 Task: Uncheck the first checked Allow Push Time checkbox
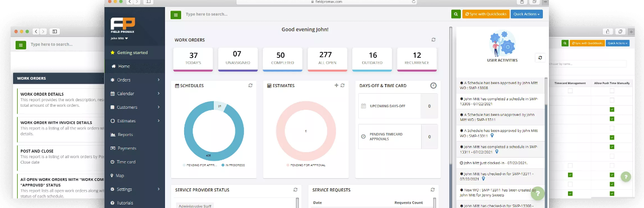click(x=612, y=109)
